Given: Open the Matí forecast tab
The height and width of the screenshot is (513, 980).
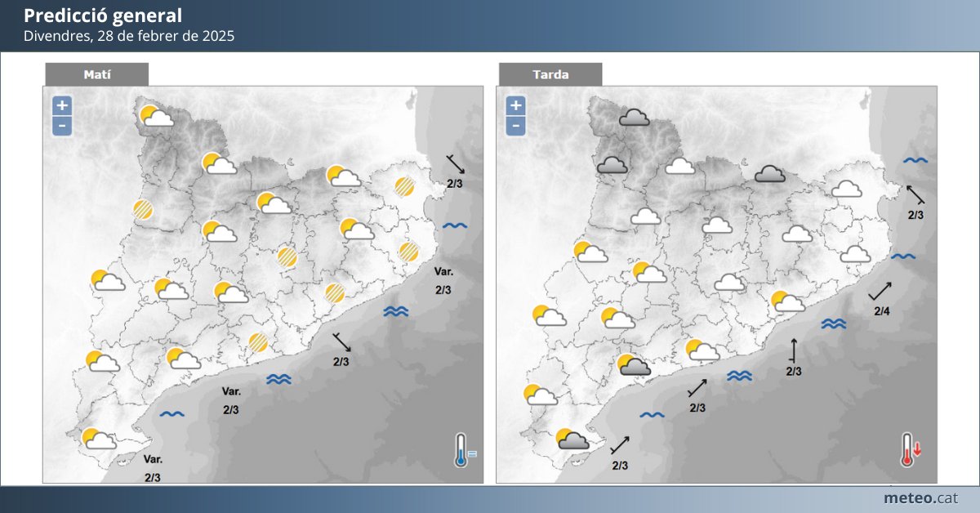Looking at the screenshot, I should click(x=96, y=74).
